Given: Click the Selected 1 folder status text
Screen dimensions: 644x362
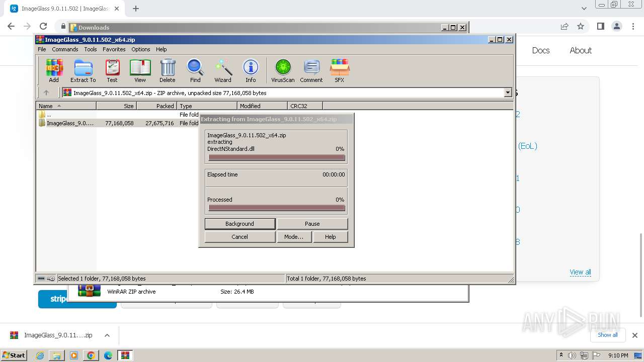Looking at the screenshot, I should pos(102,279).
